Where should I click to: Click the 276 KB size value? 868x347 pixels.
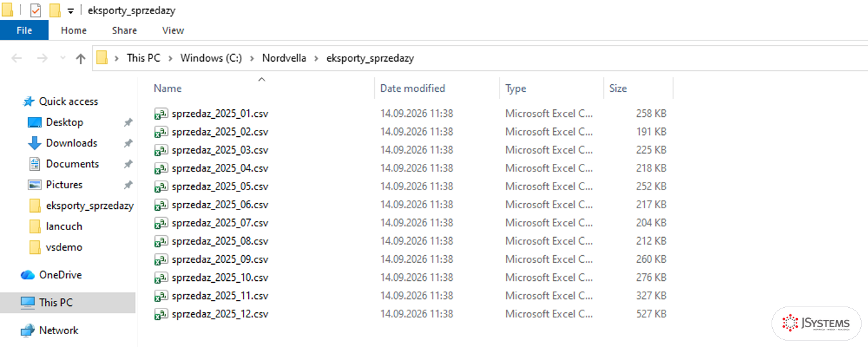[x=651, y=278]
